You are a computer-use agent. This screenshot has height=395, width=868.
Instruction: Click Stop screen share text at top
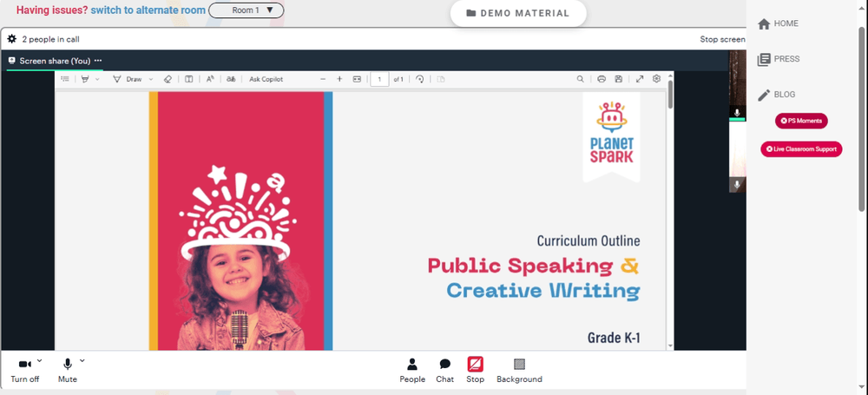click(x=722, y=39)
